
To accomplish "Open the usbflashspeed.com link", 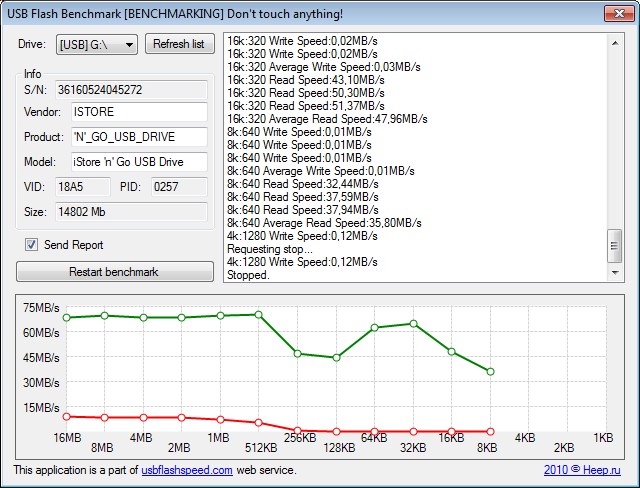I will click(186, 469).
